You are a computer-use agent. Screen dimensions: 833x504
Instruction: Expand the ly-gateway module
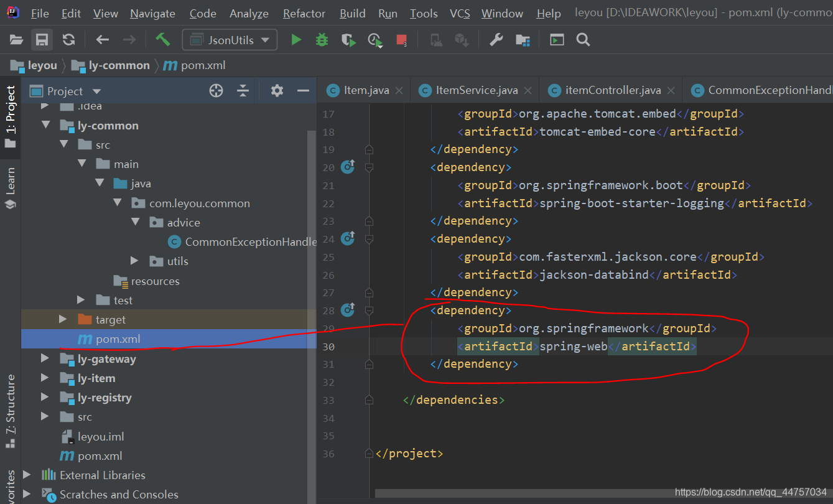pyautogui.click(x=45, y=359)
